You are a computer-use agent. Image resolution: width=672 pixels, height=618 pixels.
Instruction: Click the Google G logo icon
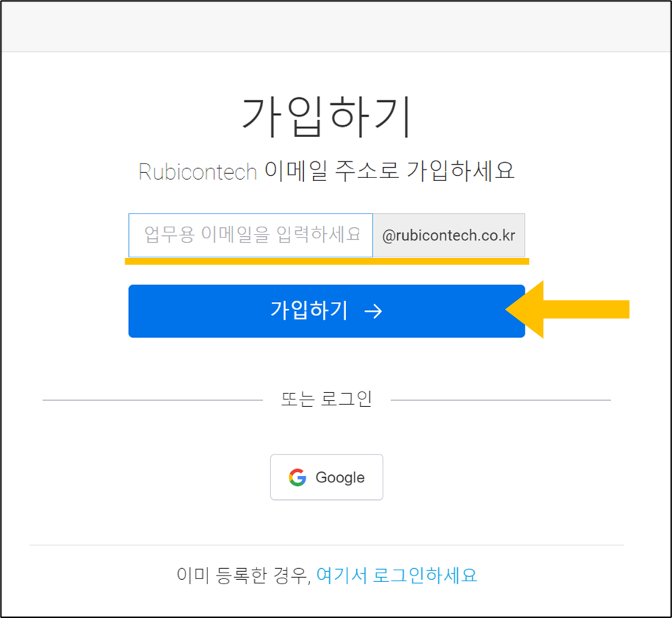(x=297, y=478)
